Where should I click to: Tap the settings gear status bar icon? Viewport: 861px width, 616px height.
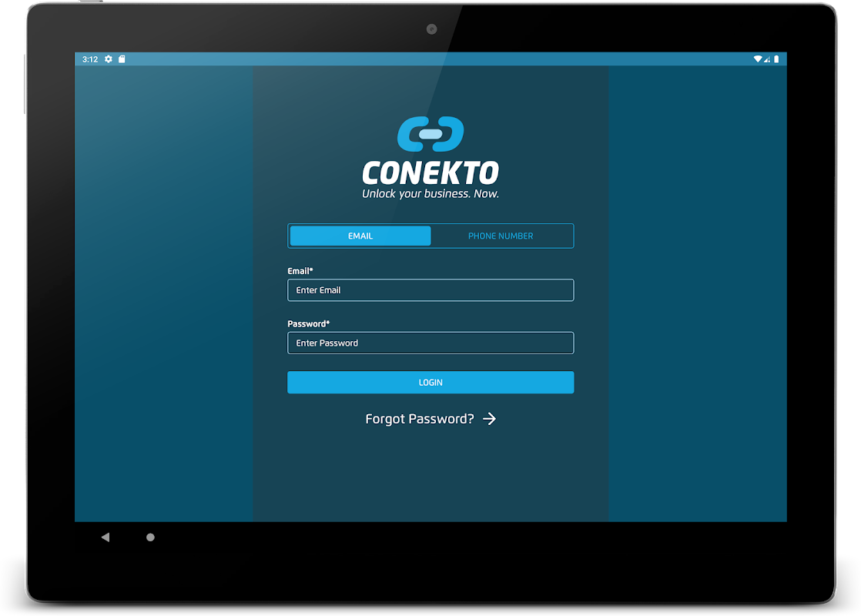coord(109,59)
